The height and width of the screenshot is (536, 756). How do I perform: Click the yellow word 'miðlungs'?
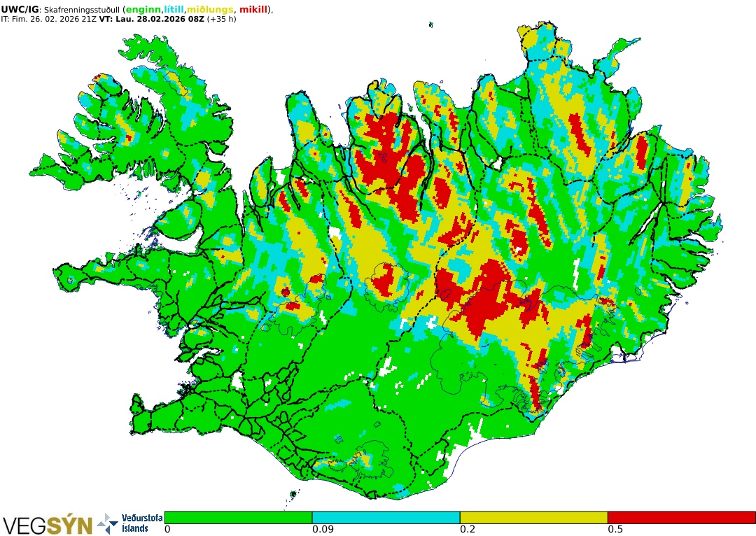click(210, 10)
